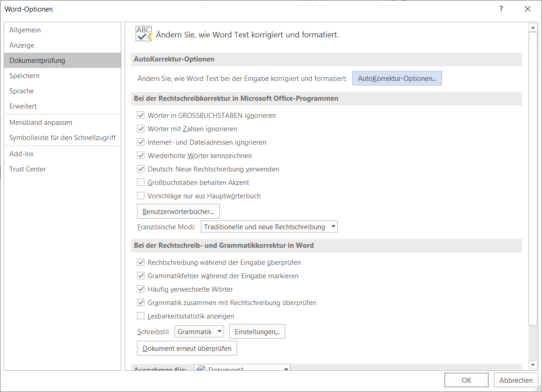Enable Großbuchstaben behalten Akzent
Viewport: 542px width, 392px height.
pyautogui.click(x=141, y=182)
